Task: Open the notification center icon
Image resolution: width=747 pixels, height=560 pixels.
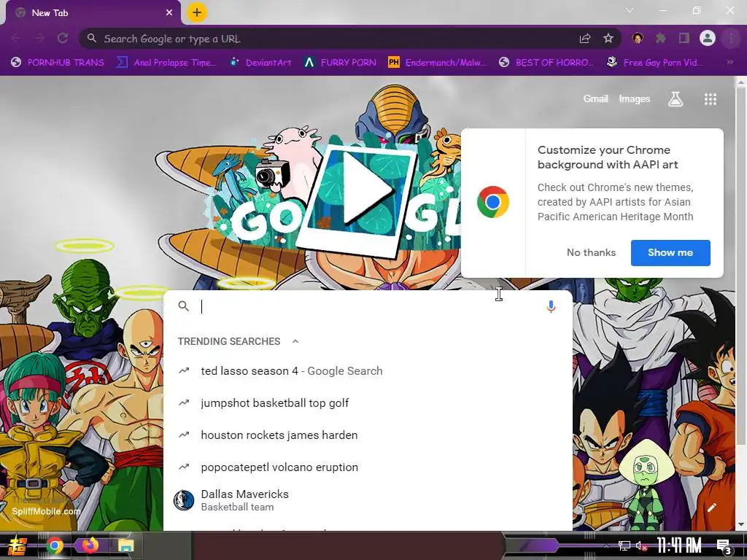Action: pos(724,546)
